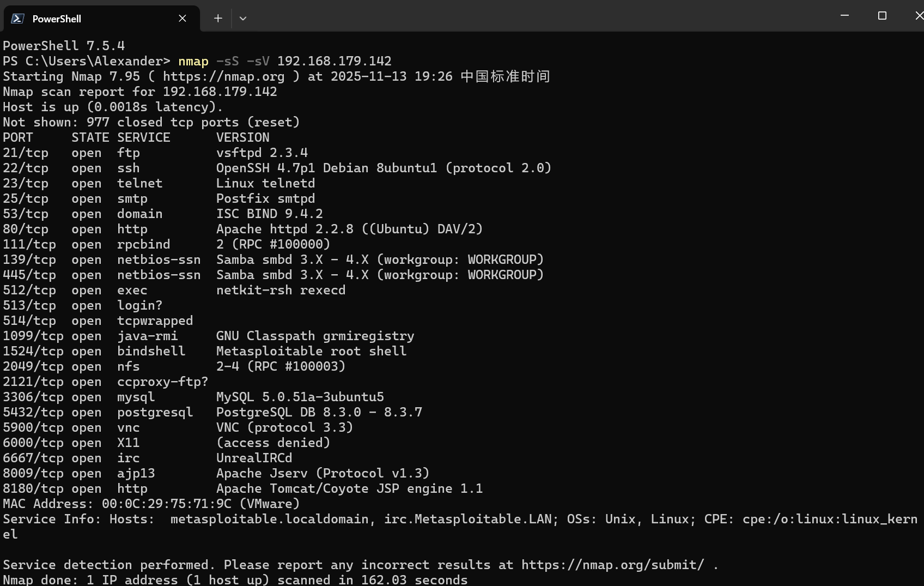Minimize the terminal window

pyautogui.click(x=844, y=16)
